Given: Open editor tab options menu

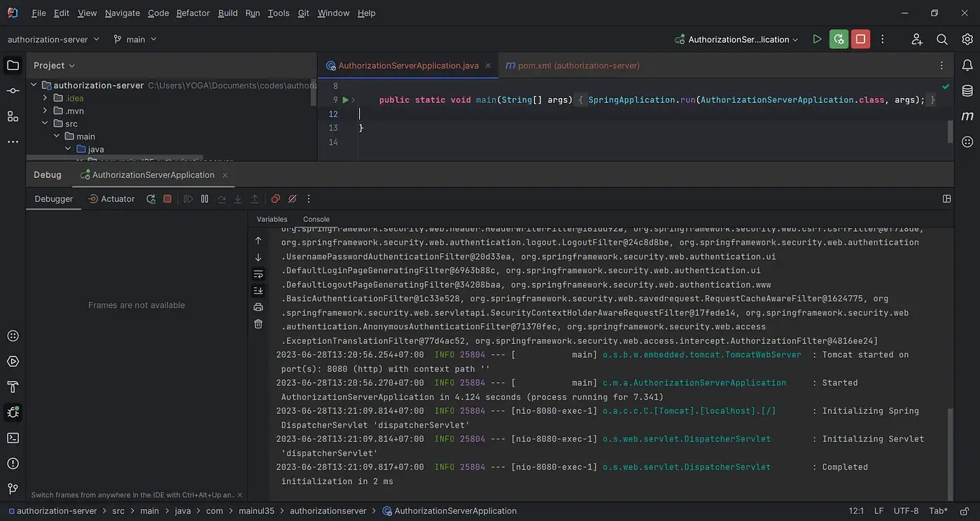Looking at the screenshot, I should click(x=942, y=65).
